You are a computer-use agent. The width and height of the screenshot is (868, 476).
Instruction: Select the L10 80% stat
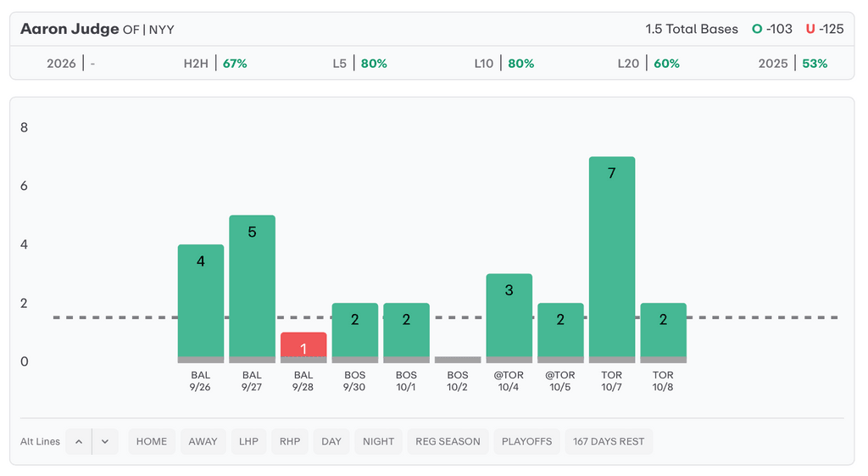504,63
